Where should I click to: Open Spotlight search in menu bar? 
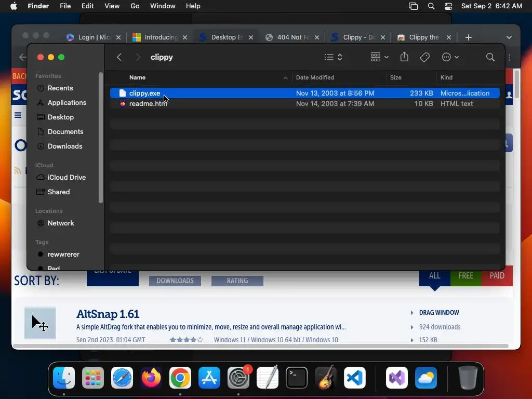coord(431,6)
